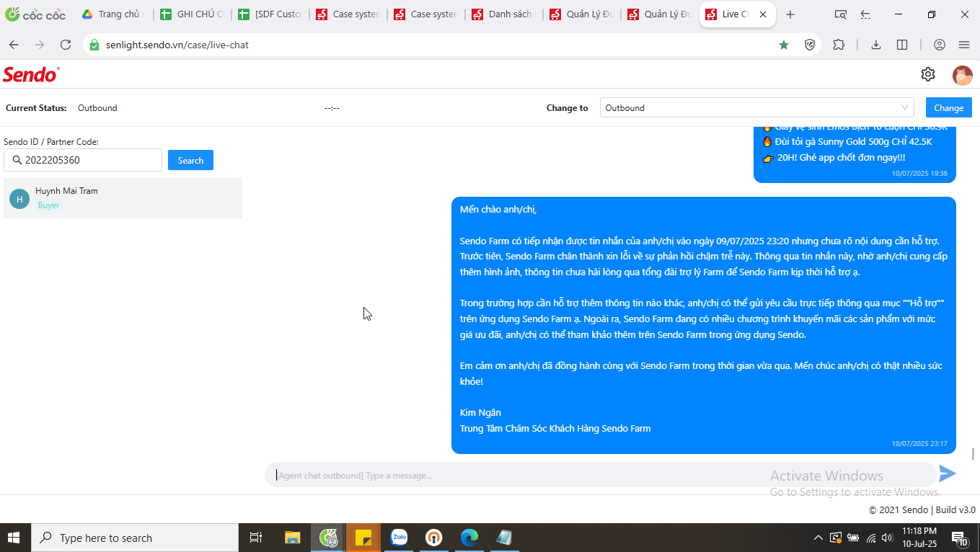Open the volume control tray icon

tap(887, 538)
